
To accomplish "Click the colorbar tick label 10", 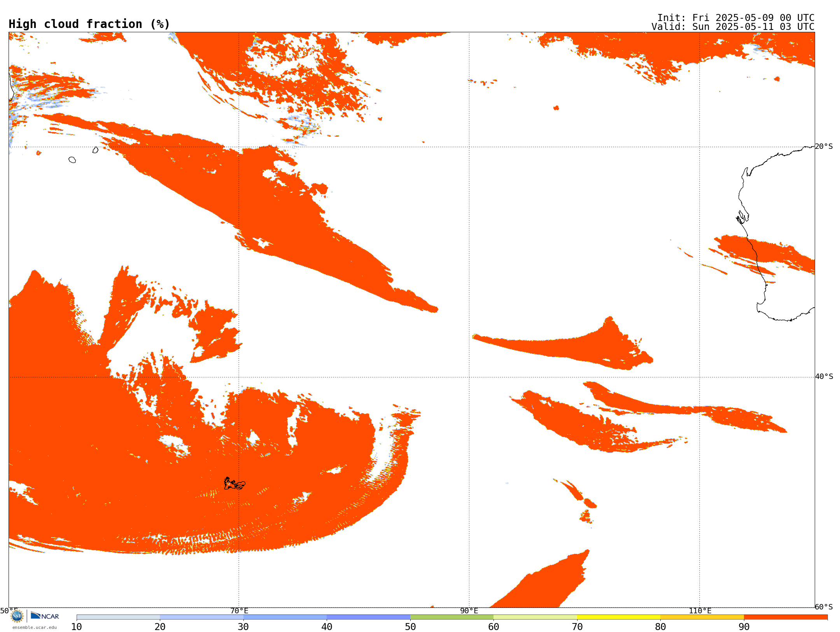I will click(77, 627).
